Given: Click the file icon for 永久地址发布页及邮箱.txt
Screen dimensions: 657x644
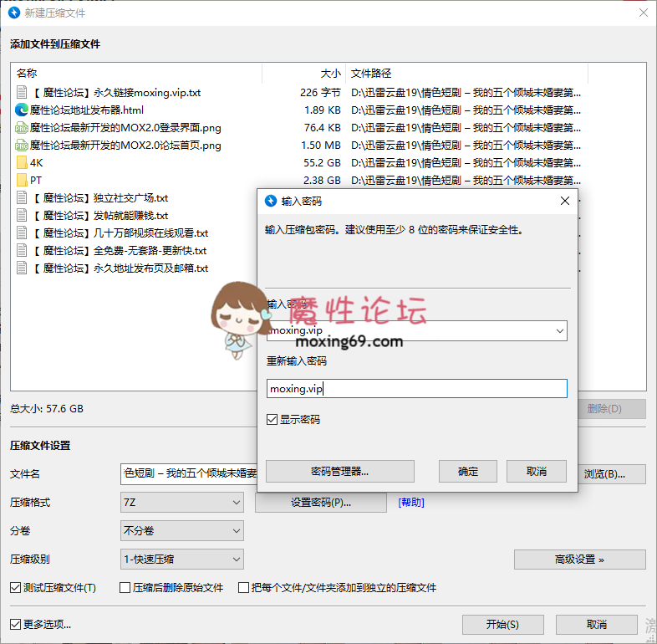Looking at the screenshot, I should point(22,268).
